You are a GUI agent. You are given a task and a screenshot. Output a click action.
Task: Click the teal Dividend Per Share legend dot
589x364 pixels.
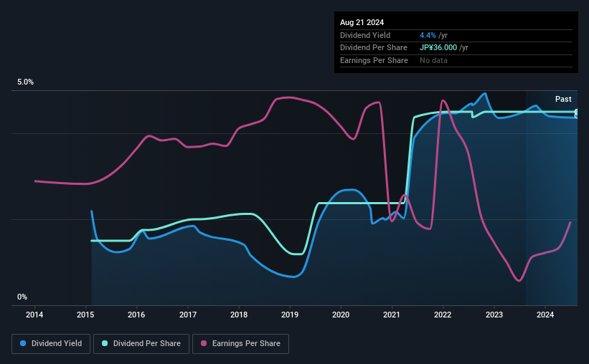point(105,343)
